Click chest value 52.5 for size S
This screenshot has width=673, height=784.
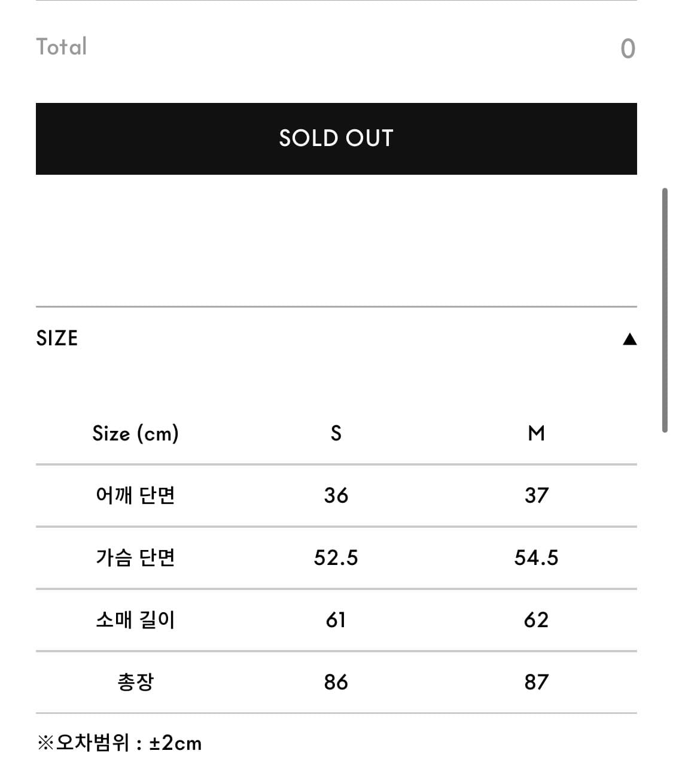tap(336, 558)
